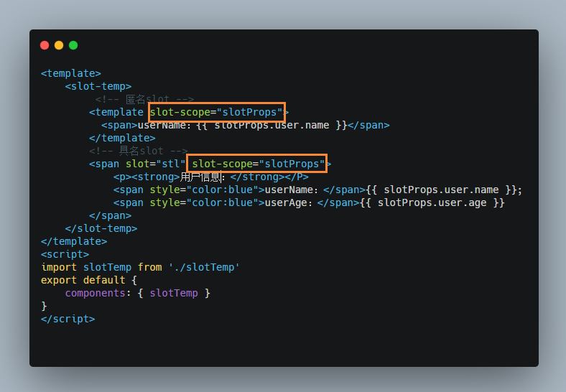This screenshot has height=392, width=566.
Task: Click the export default line
Action: [x=89, y=280]
